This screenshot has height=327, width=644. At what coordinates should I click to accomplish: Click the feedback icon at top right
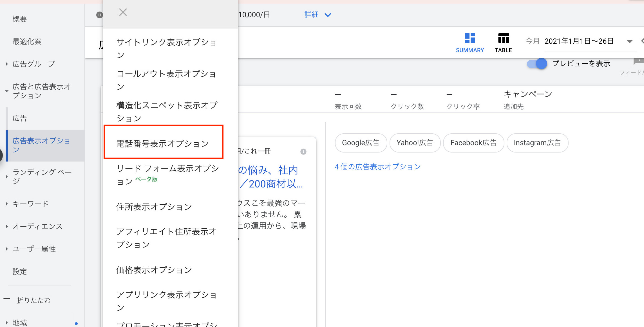(x=639, y=60)
